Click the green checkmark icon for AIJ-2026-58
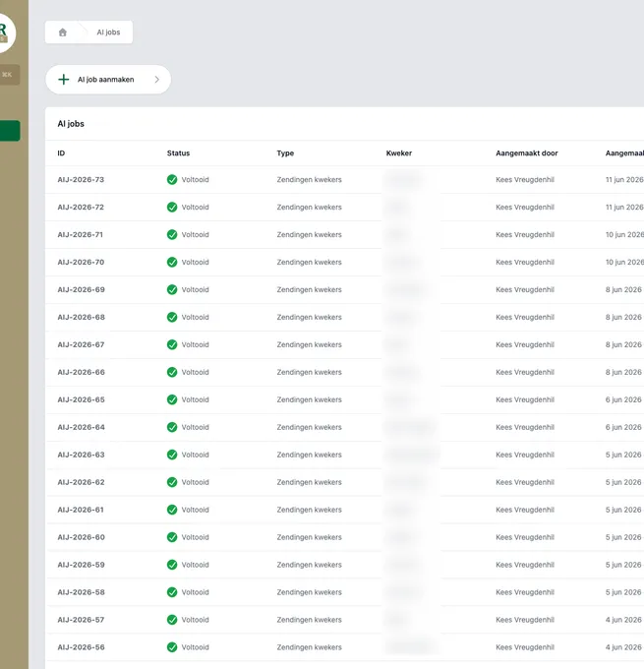This screenshot has height=669, width=644. pyautogui.click(x=172, y=592)
